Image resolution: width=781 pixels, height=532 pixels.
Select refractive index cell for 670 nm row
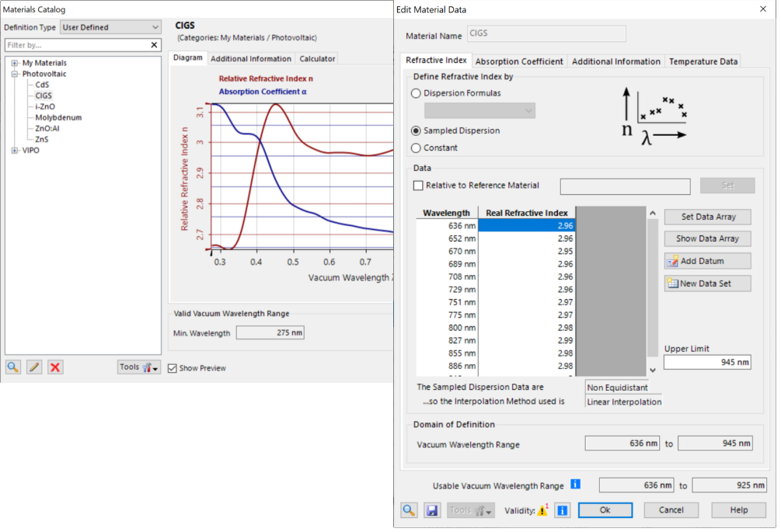527,252
